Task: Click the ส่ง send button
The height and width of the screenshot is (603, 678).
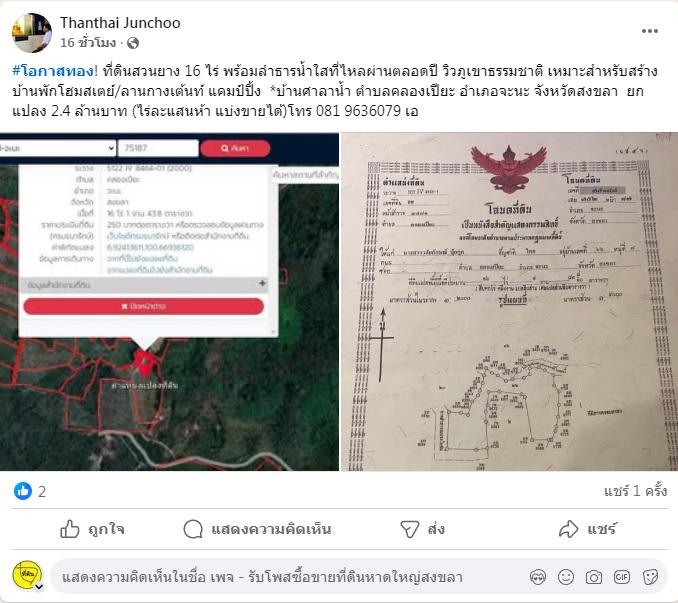Action: (422, 529)
